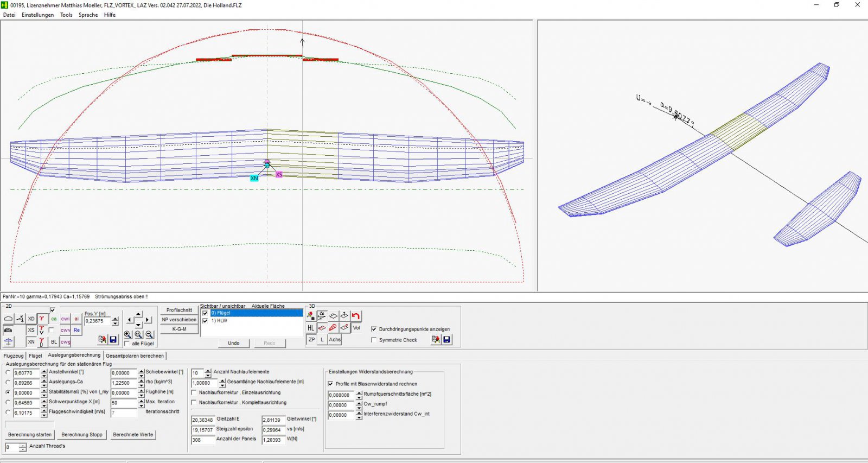Image resolution: width=868 pixels, height=463 pixels.
Task: Click the zoom in magnifier icon
Action: (127, 335)
